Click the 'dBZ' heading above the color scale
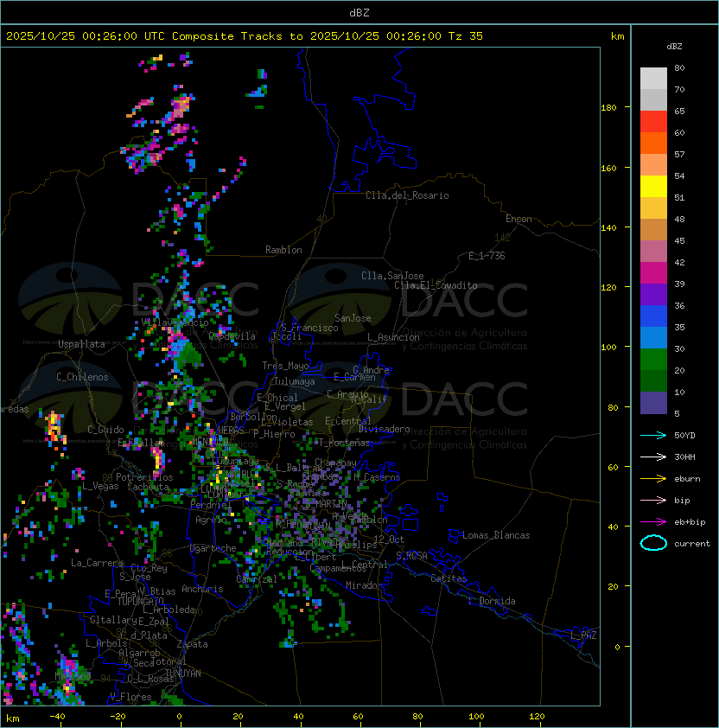Viewport: 719px width, 728px height. click(x=674, y=47)
